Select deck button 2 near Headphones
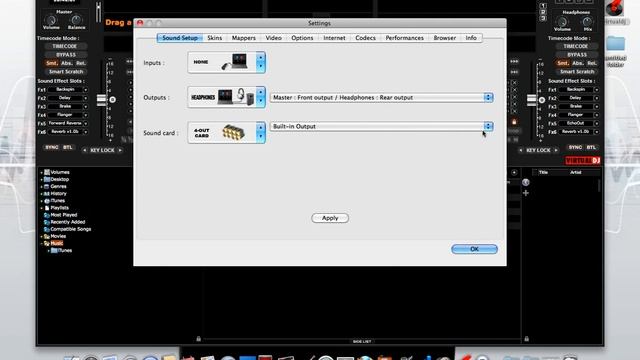The height and width of the screenshot is (360, 640). [x=543, y=12]
